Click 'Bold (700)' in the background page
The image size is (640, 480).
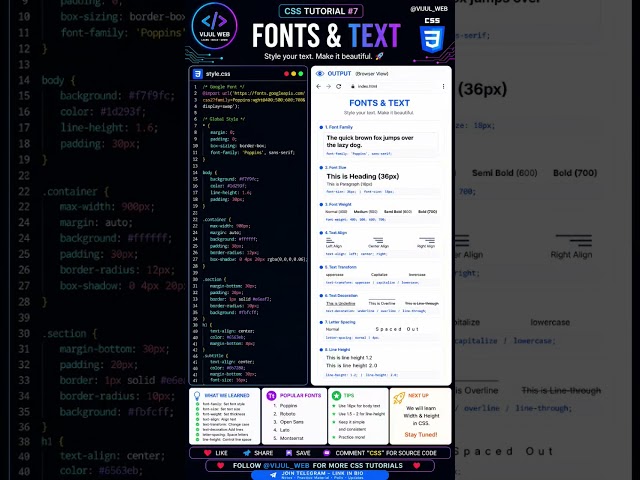tap(575, 173)
